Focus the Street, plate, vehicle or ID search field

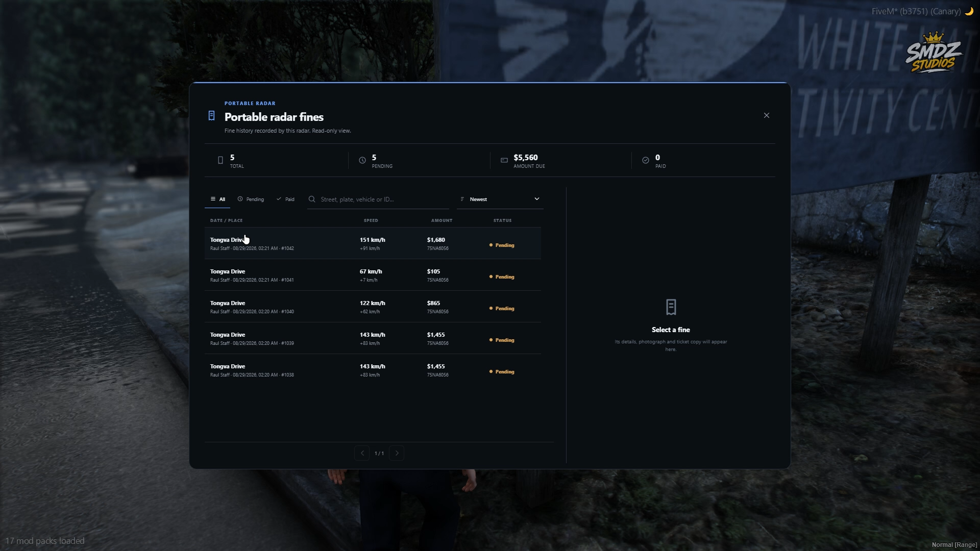click(x=378, y=199)
